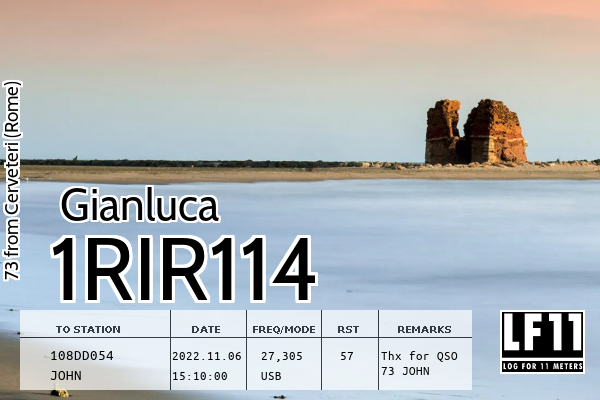The width and height of the screenshot is (600, 400).
Task: Select the date 2022.11.06
Action: 207,355
